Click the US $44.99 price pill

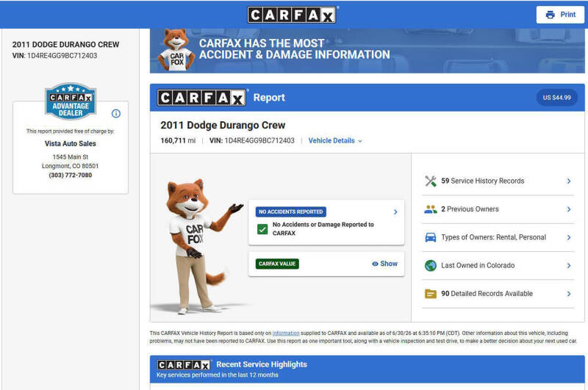556,98
